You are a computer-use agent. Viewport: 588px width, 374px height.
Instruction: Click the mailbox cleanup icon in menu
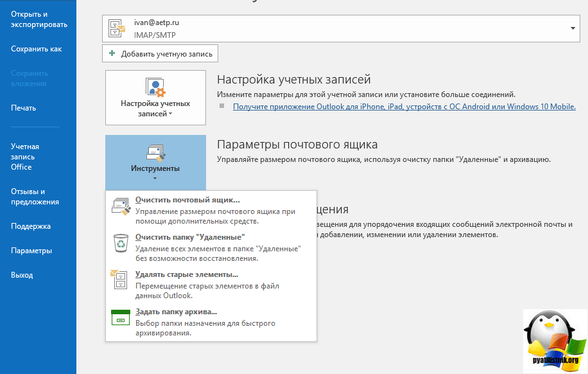(121, 206)
